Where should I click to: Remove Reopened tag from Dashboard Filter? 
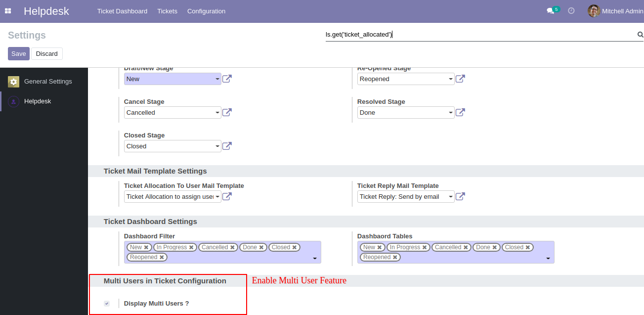[162, 257]
